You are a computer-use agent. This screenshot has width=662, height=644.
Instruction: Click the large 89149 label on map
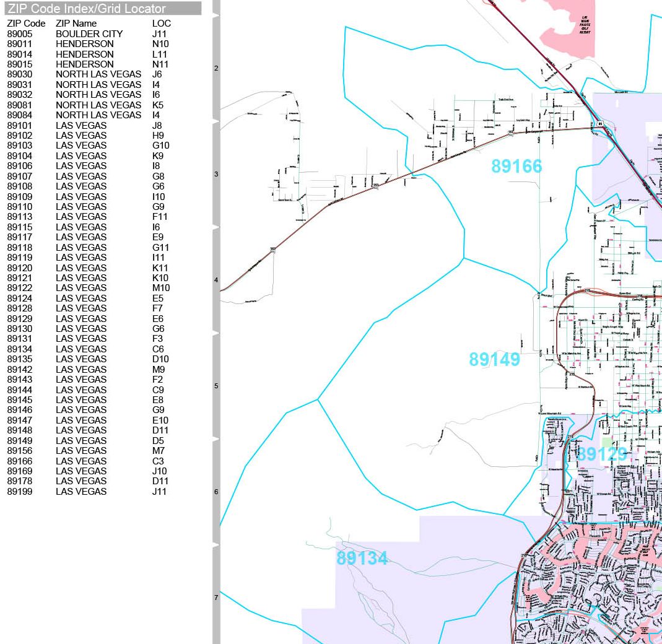[494, 359]
